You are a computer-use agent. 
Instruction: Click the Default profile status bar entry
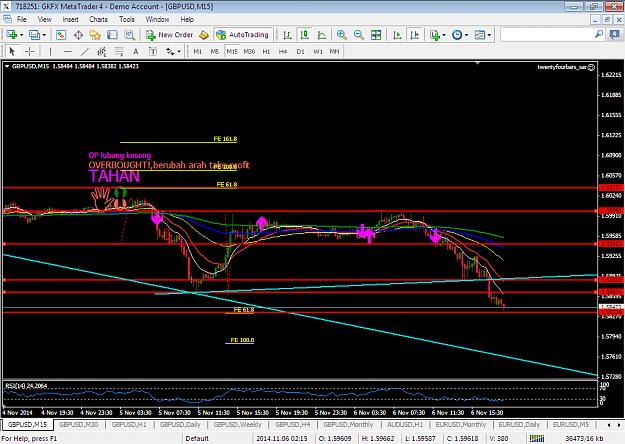(197, 438)
